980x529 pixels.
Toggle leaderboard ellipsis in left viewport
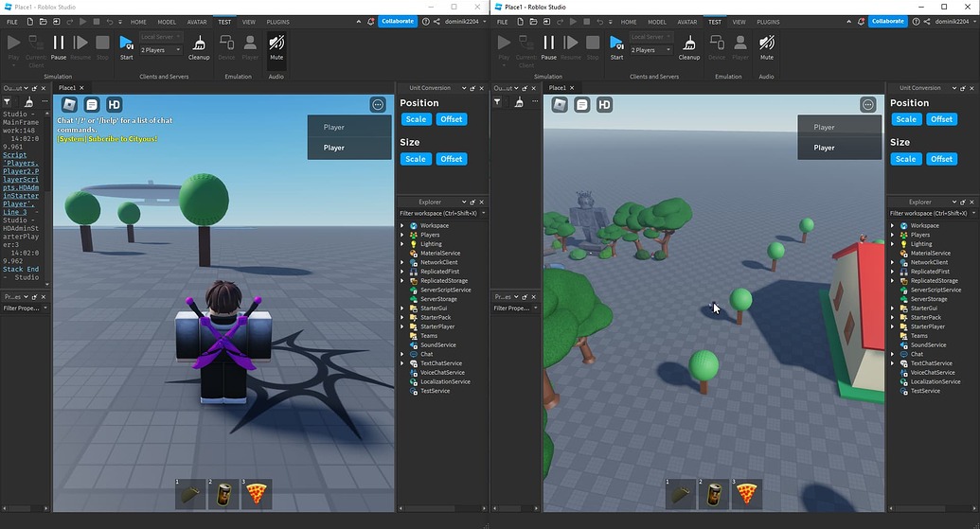point(378,104)
